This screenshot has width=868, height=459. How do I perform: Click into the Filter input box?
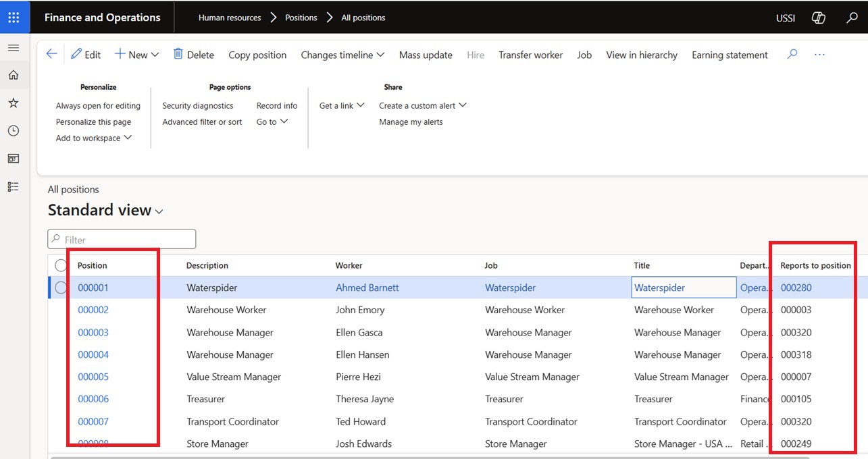point(122,240)
